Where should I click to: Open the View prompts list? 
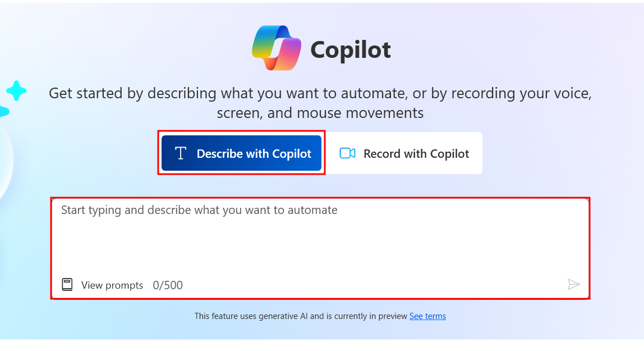[112, 285]
